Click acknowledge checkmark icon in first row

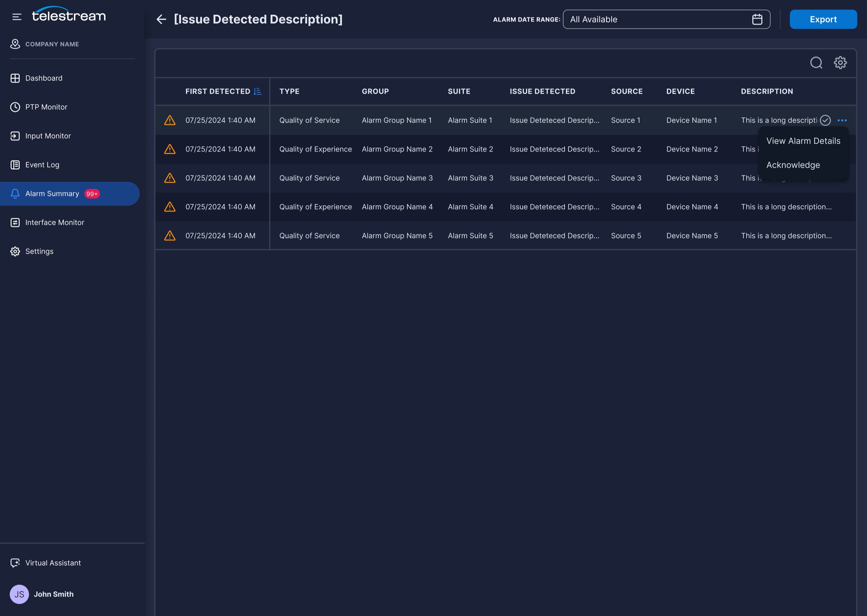click(x=825, y=120)
